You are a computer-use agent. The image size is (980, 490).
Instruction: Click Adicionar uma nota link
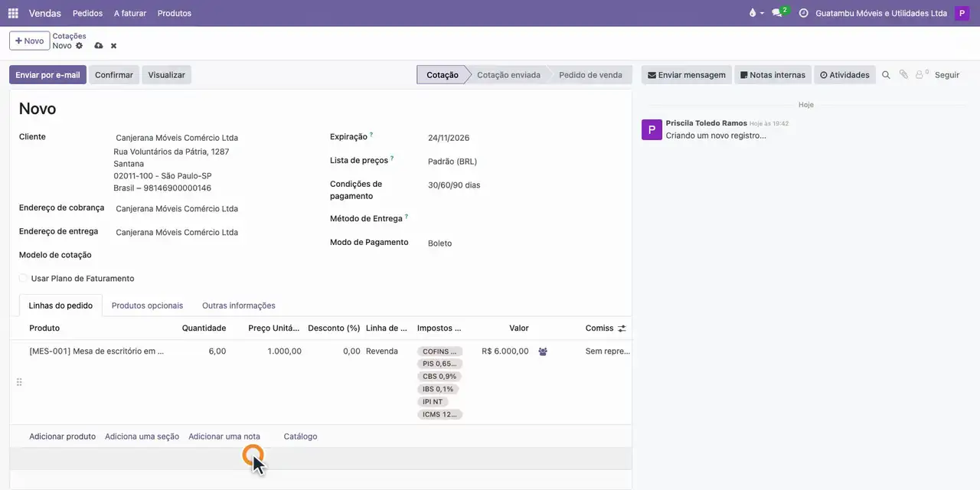[x=224, y=436]
